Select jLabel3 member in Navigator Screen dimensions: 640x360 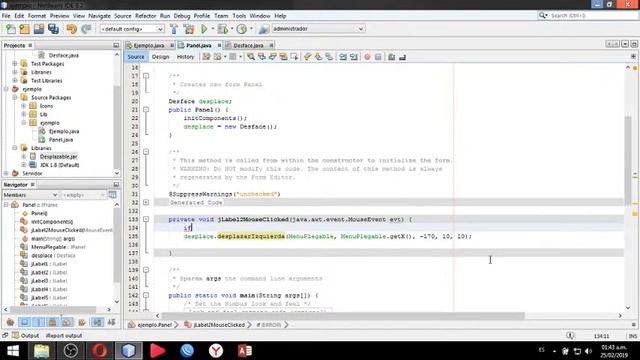point(49,281)
